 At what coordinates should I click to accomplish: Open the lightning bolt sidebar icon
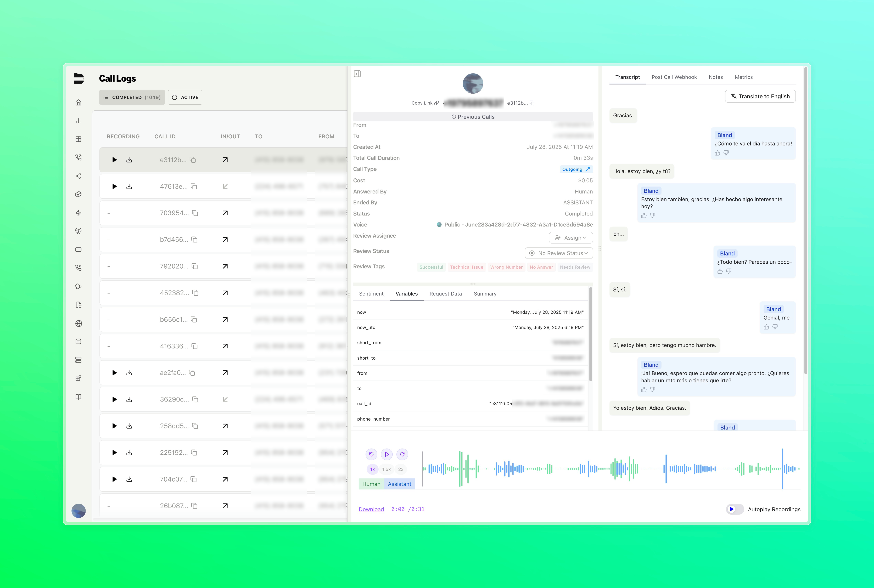click(x=78, y=213)
